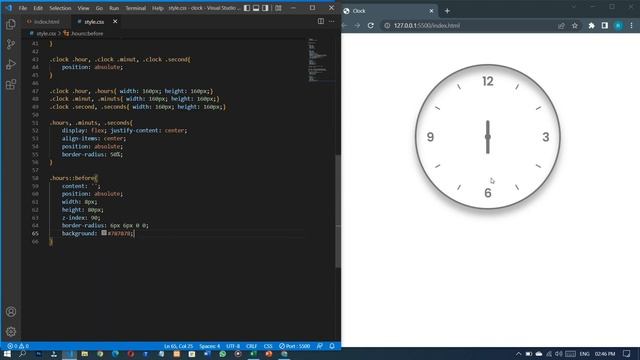Open the View menu
This screenshot has width=640, height=360.
(83, 8)
